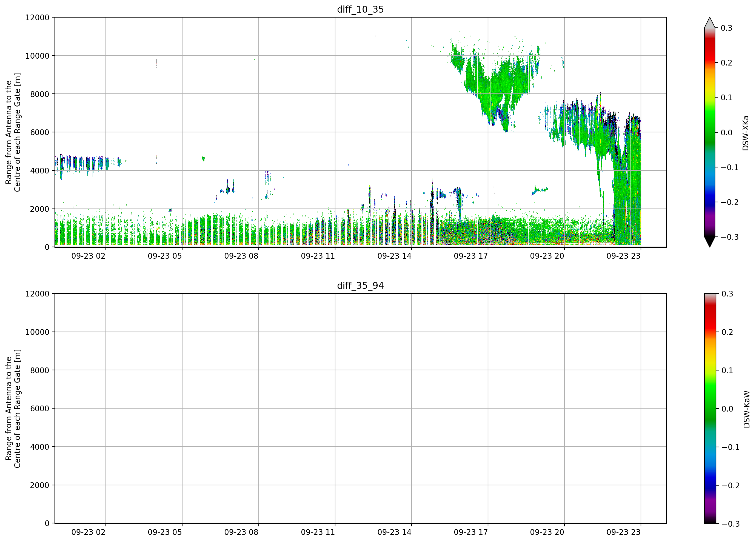Click the 6000 tick in diff_35_94 plot
The image size is (756, 542).
[x=40, y=409]
